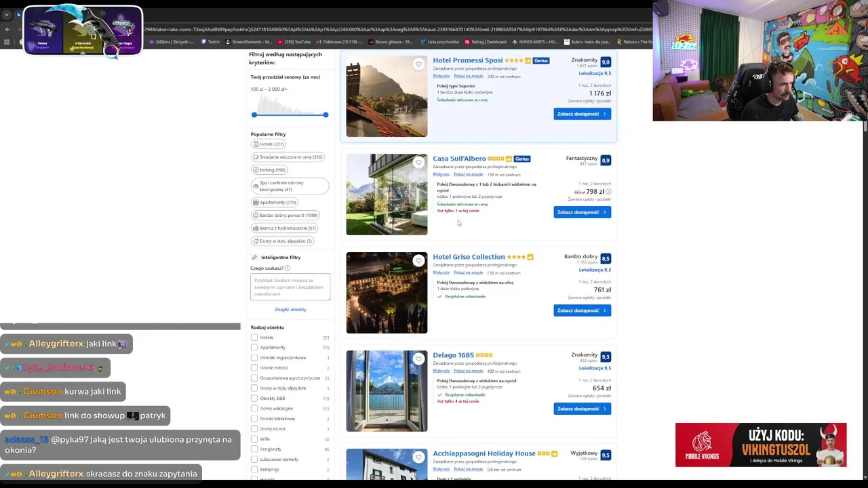868x488 pixels.
Task: Open the Odebrane mail bookmark
Action: (x=339, y=42)
